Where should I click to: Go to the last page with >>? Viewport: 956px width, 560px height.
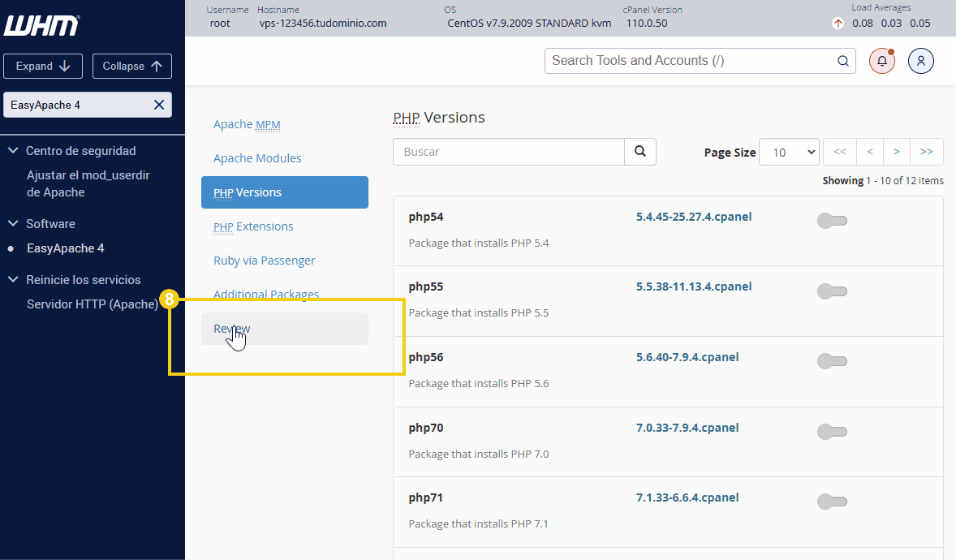[x=926, y=152]
